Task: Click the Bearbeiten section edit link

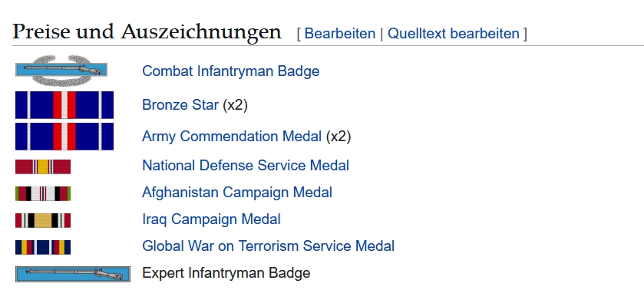Action: coord(340,33)
